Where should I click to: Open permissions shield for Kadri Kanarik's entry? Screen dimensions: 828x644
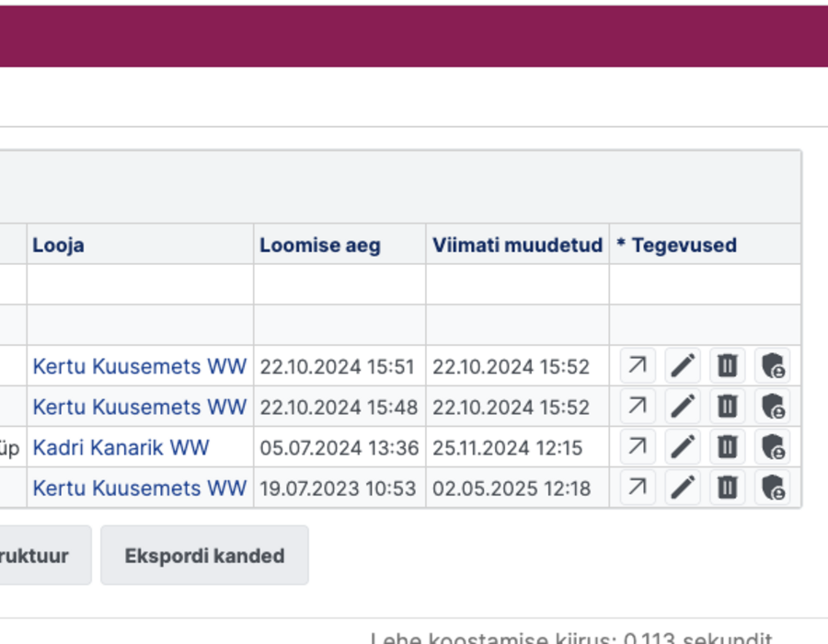(x=773, y=446)
